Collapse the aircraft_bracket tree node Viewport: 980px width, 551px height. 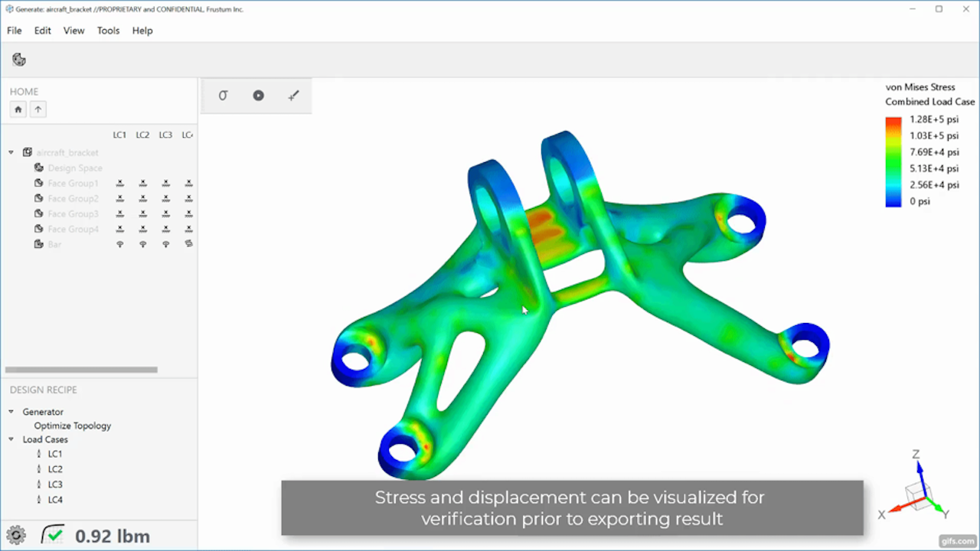(x=11, y=152)
